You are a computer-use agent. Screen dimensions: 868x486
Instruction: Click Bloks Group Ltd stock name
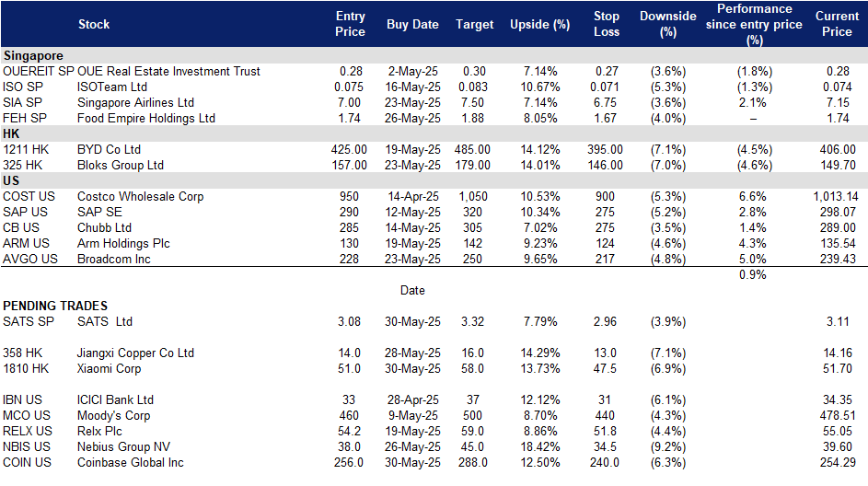point(121,165)
